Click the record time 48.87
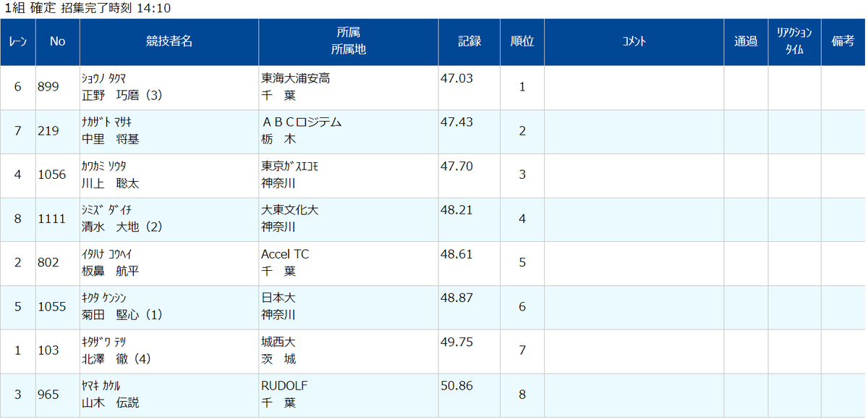The width and height of the screenshot is (868, 420). 456,298
